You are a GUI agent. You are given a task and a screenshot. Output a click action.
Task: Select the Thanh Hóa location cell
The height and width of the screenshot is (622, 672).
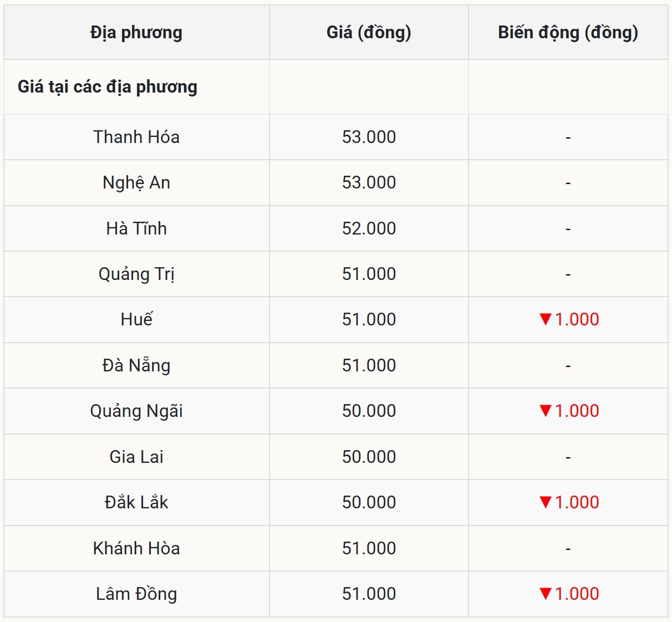tap(136, 137)
